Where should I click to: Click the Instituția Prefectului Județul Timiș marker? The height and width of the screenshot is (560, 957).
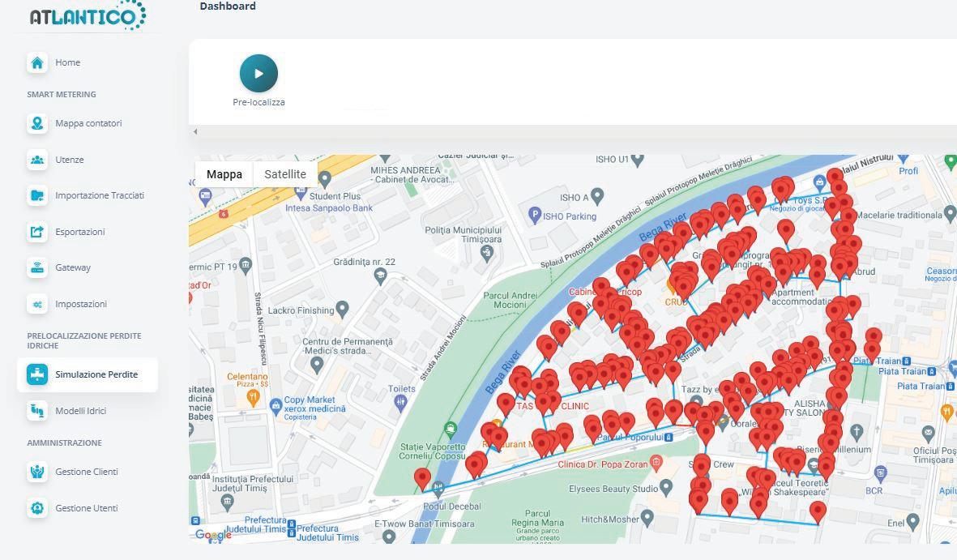click(227, 502)
